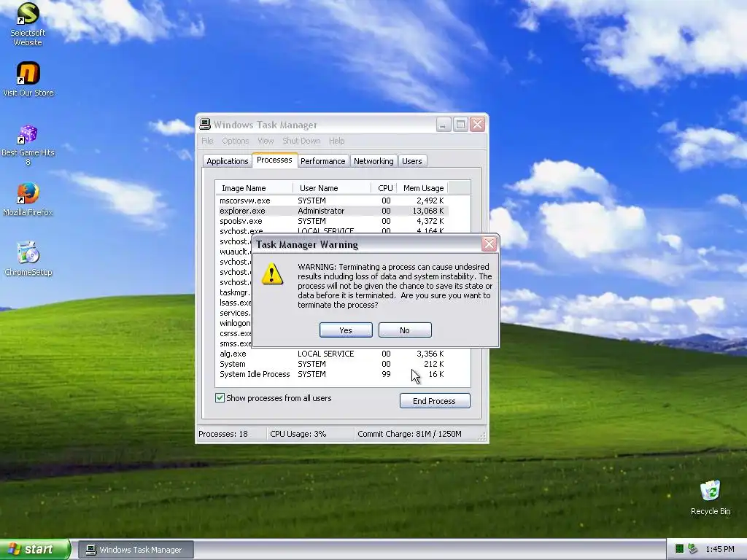Sort by the User Name column header
The image size is (747, 560).
[x=332, y=188]
